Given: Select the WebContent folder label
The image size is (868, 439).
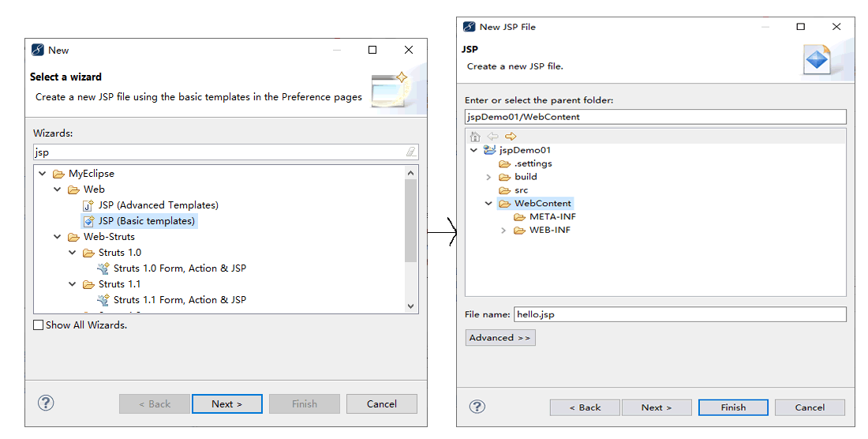Looking at the screenshot, I should (x=543, y=204).
